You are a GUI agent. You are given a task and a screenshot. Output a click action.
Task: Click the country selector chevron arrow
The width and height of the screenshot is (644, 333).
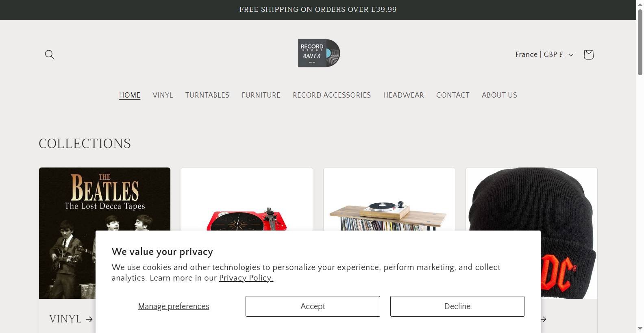click(570, 55)
